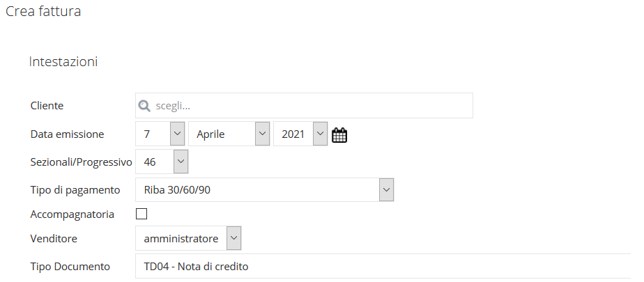644x282 pixels.
Task: Click the magnifier icon in Cliente field
Action: [144, 106]
